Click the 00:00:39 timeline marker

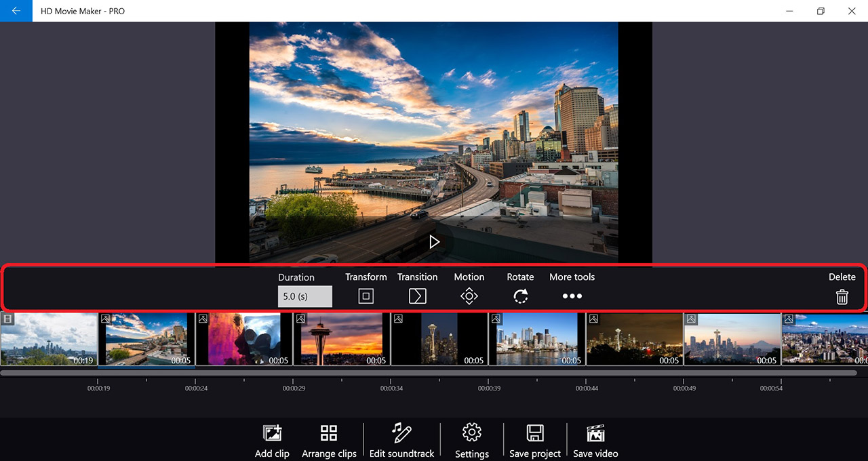(x=488, y=388)
